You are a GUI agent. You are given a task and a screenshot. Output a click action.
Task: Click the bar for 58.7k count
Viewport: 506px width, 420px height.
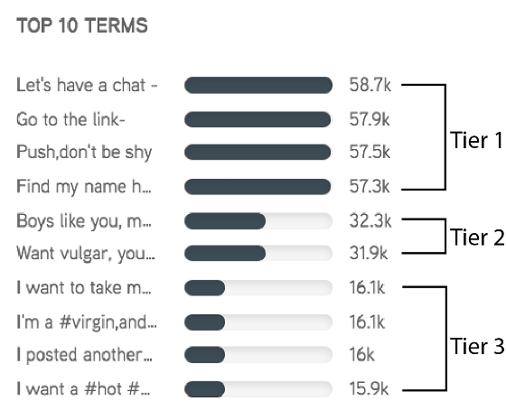[258, 85]
